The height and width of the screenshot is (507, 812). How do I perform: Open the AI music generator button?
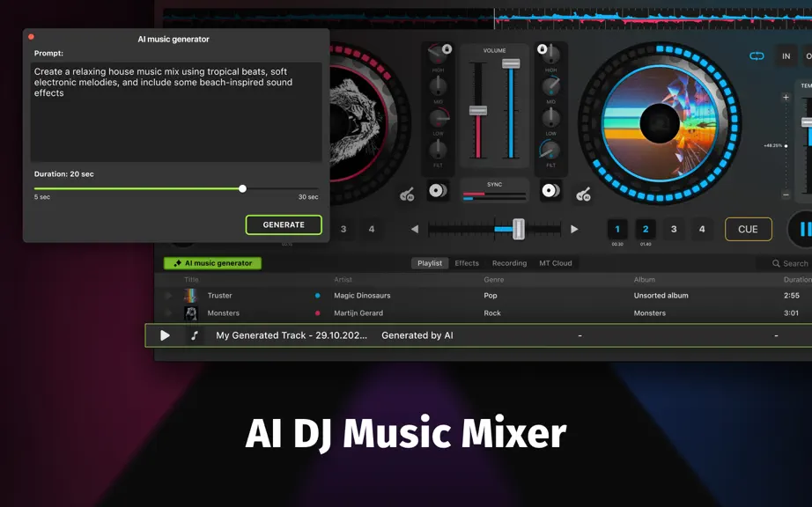coord(213,263)
